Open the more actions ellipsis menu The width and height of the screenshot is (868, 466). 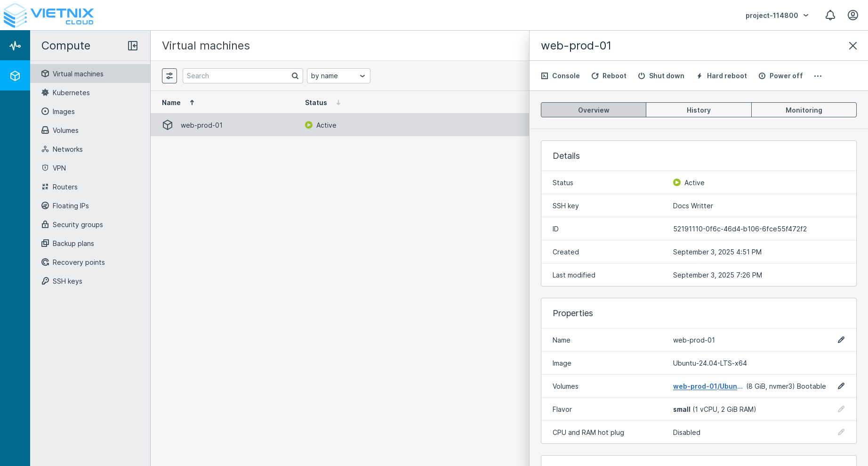tap(818, 76)
